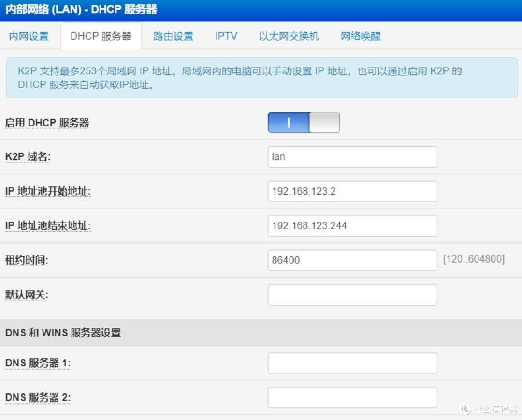522x420 pixels.
Task: Select the DNS 服务器 2 input box
Action: 352,397
